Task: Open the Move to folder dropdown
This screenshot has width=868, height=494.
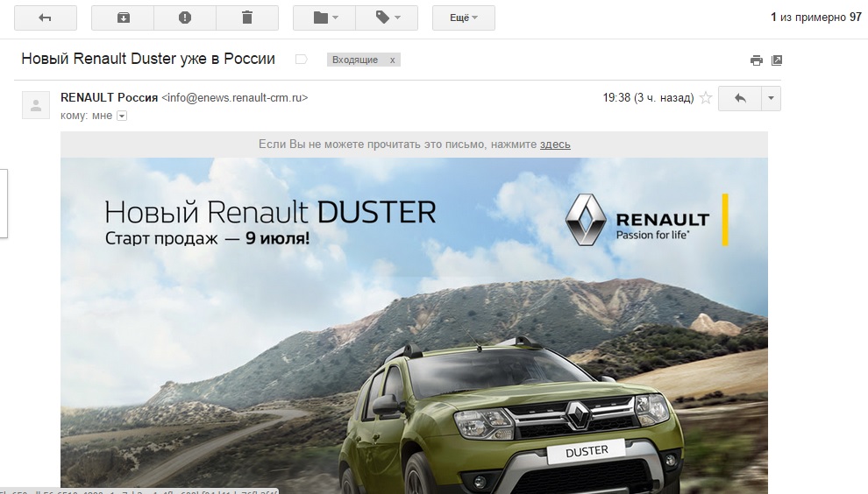Action: pyautogui.click(x=324, y=18)
